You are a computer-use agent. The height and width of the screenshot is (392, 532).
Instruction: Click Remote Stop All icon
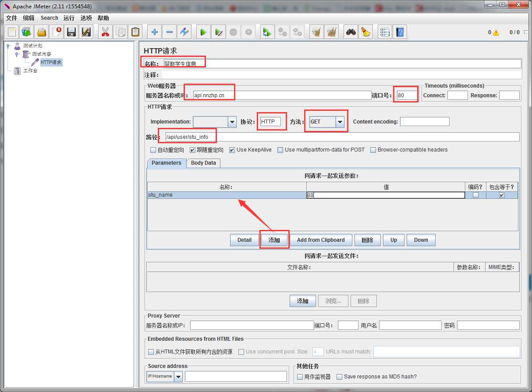283,32
